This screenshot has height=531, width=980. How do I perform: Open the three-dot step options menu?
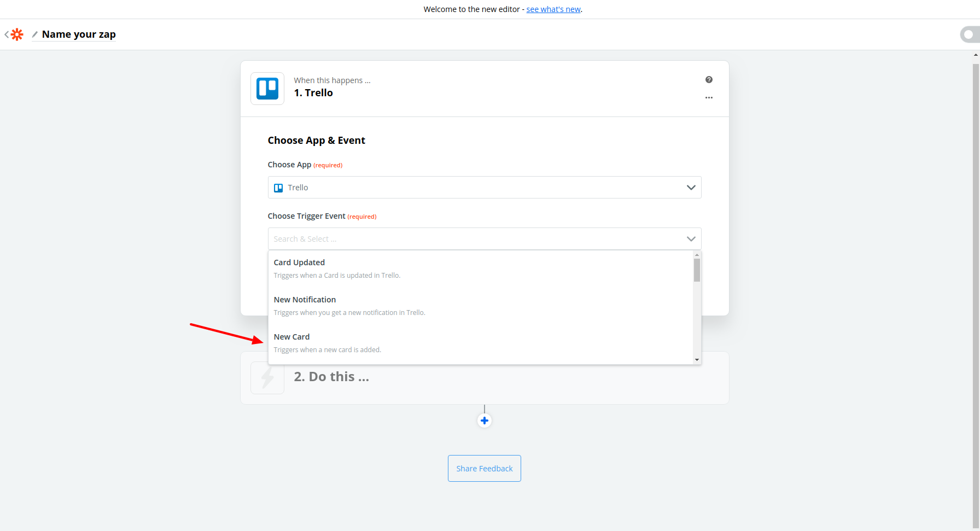[709, 98]
